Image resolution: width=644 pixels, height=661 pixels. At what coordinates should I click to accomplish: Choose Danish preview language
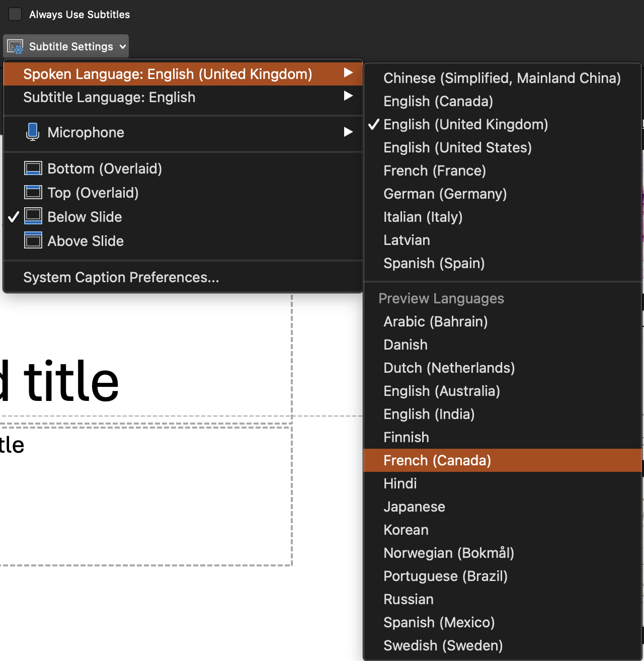pos(503,345)
